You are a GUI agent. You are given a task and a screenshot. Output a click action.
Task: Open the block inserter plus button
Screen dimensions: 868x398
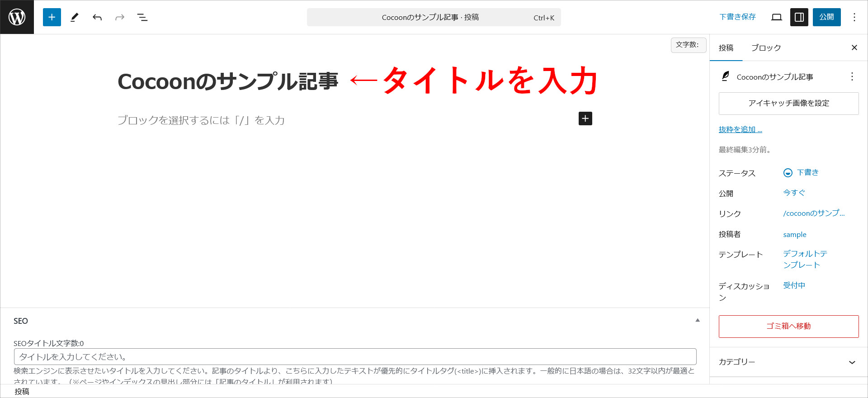(52, 17)
